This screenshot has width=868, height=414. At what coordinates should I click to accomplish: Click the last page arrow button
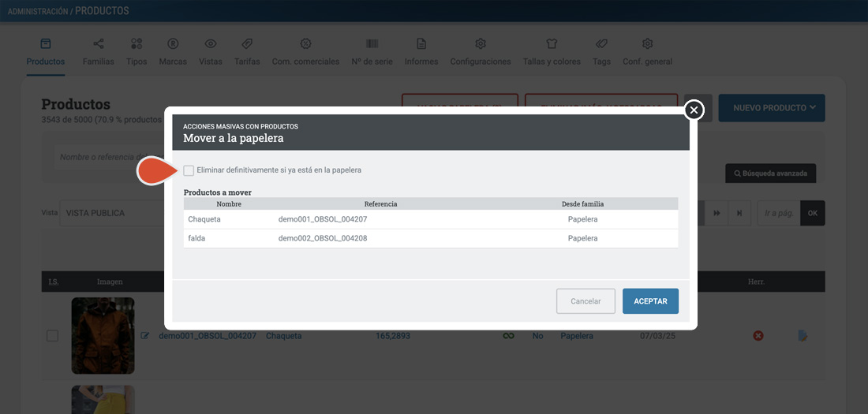click(x=739, y=213)
